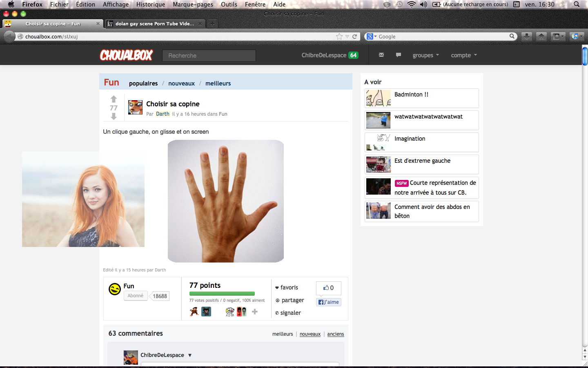Viewport: 588px width, 368px height.
Task: Toggle the Abonné subscription button
Action: point(135,296)
